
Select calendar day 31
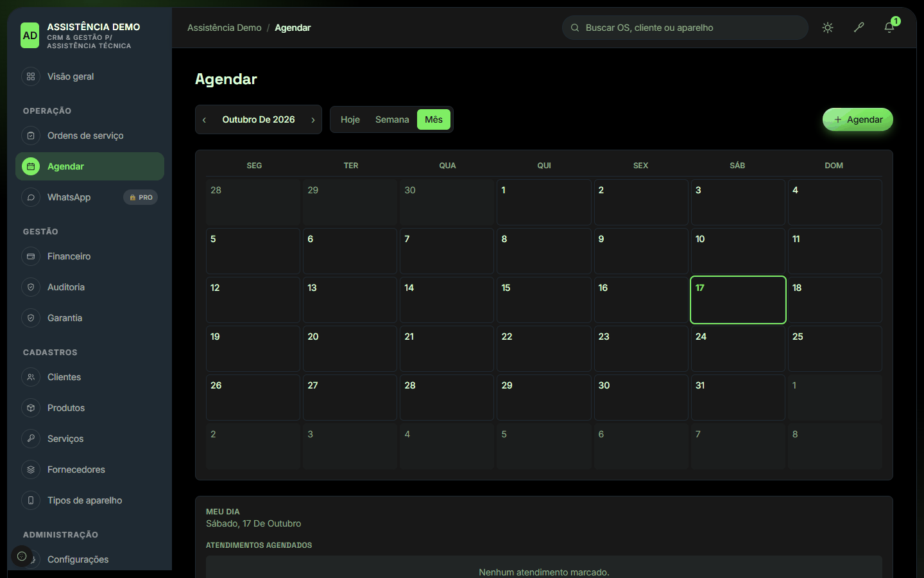coord(738,398)
